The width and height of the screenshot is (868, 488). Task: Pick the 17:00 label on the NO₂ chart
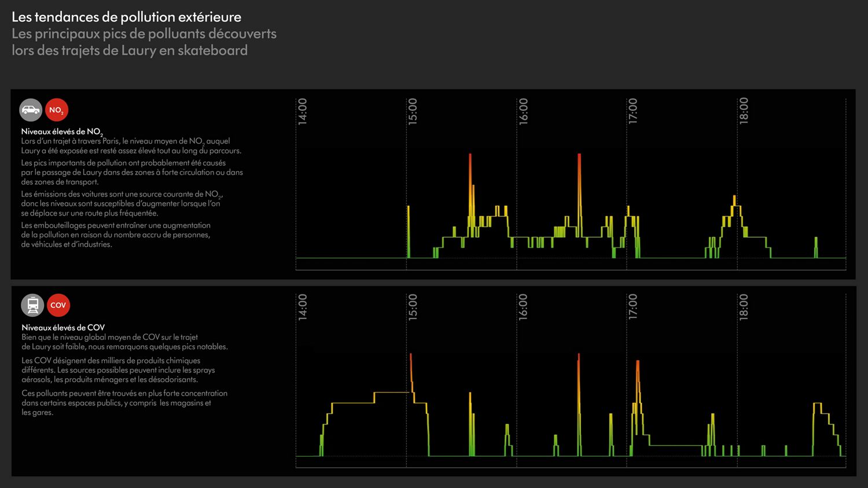pos(633,111)
